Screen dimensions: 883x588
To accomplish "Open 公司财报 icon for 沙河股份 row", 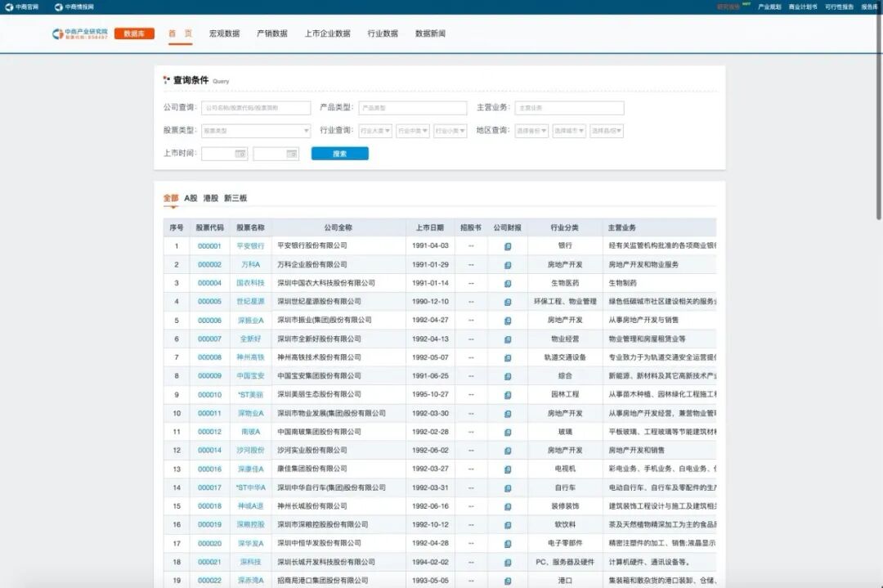I will [508, 451].
